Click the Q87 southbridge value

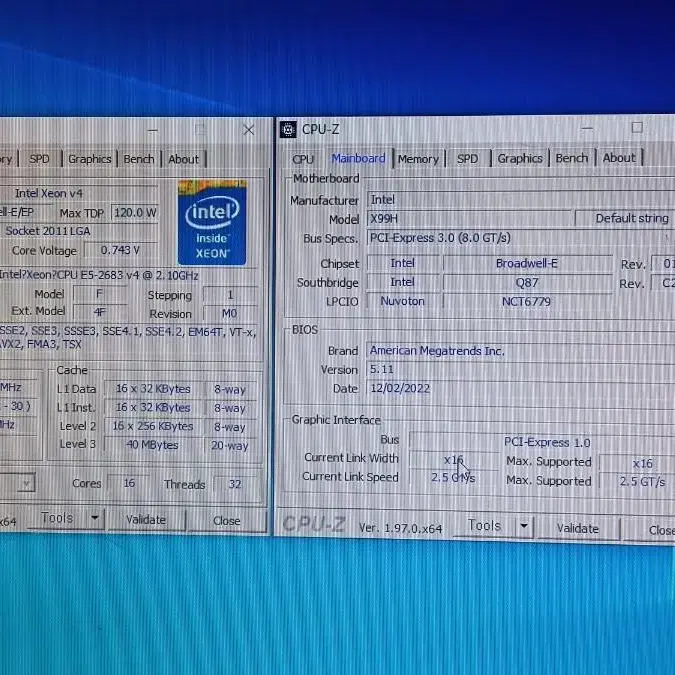pyautogui.click(x=527, y=282)
